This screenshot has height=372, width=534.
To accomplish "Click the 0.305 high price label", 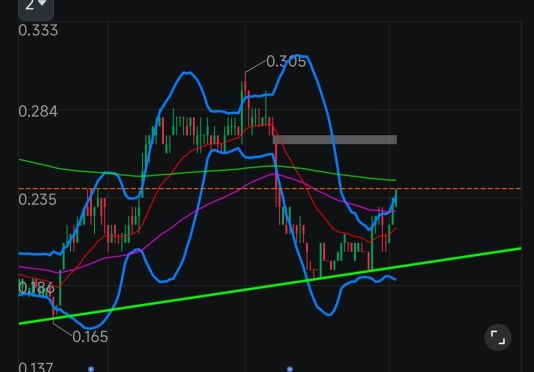I will (286, 62).
